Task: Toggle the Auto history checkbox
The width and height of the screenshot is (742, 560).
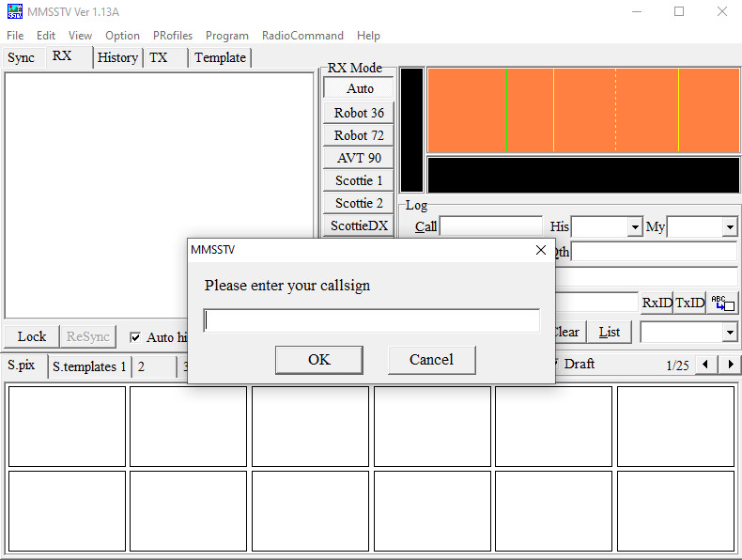Action: (x=135, y=337)
